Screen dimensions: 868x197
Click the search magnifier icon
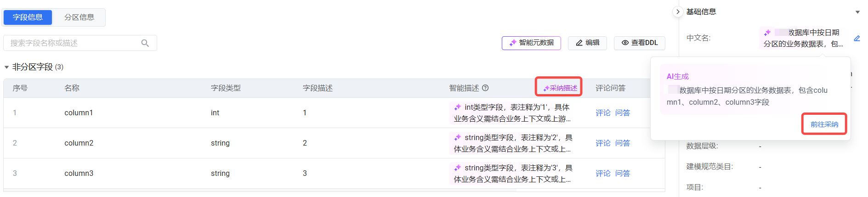point(145,43)
